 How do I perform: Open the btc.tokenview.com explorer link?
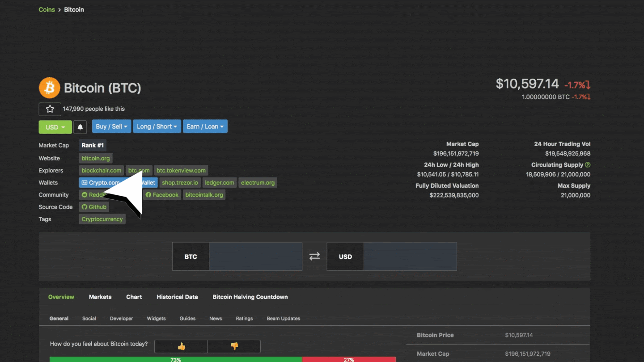[x=181, y=171]
